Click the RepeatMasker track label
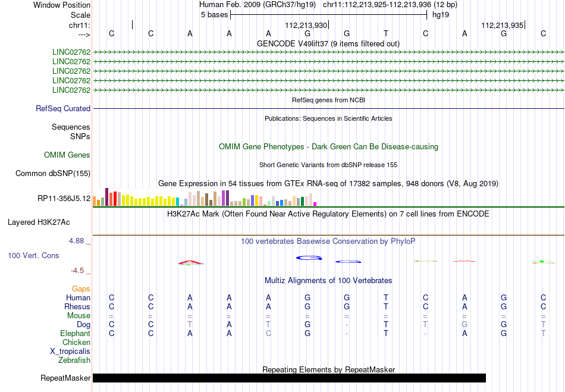The width and height of the screenshot is (565, 392). (65, 378)
